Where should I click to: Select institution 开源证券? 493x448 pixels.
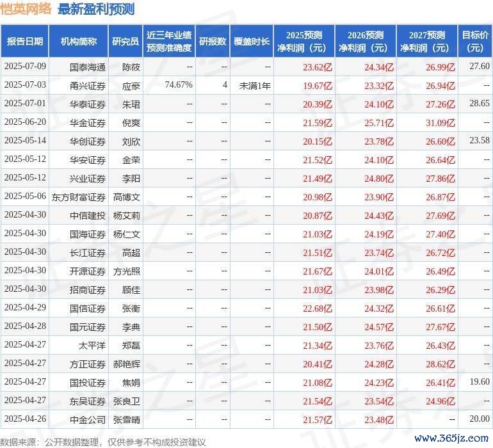(x=88, y=271)
